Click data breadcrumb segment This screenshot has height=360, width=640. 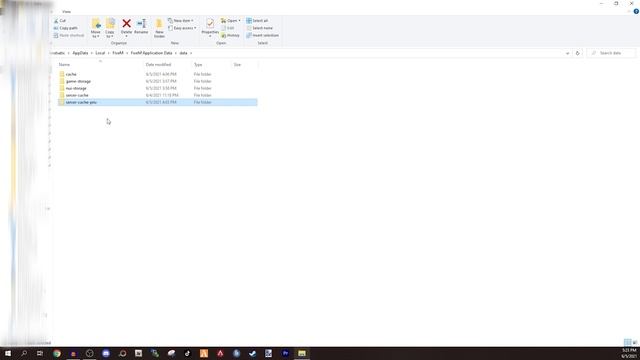click(x=183, y=53)
